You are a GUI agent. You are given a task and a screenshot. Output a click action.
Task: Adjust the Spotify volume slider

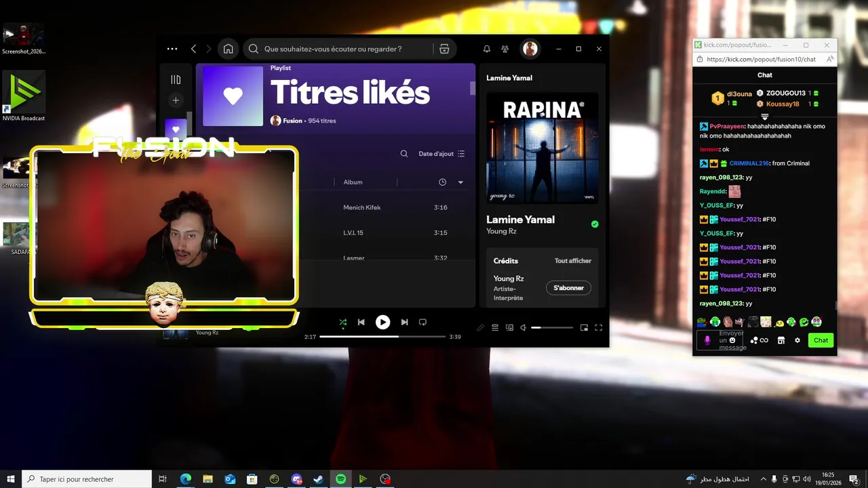pos(552,328)
